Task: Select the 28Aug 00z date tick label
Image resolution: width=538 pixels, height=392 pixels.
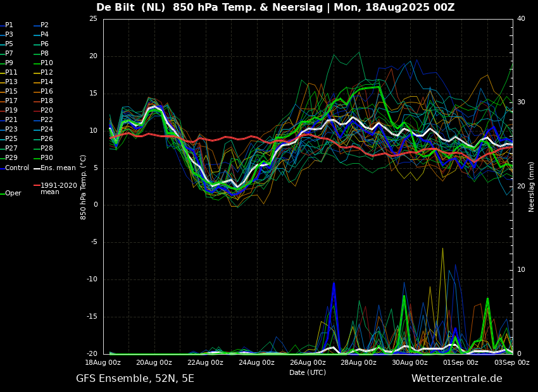Action: pyautogui.click(x=358, y=362)
